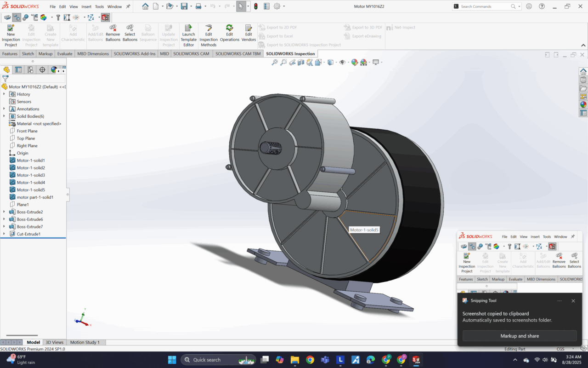The image size is (588, 368).
Task: Expand Cut-Extrude1 feature
Action: tap(4, 234)
